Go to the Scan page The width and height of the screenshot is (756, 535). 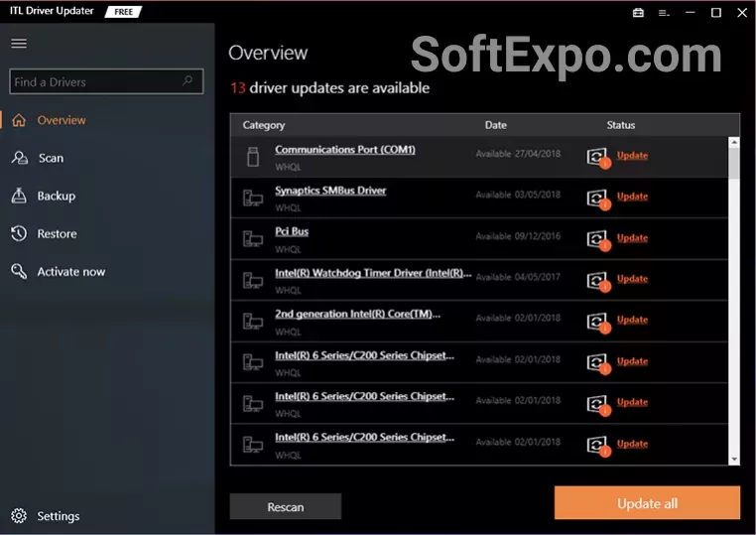[x=50, y=158]
